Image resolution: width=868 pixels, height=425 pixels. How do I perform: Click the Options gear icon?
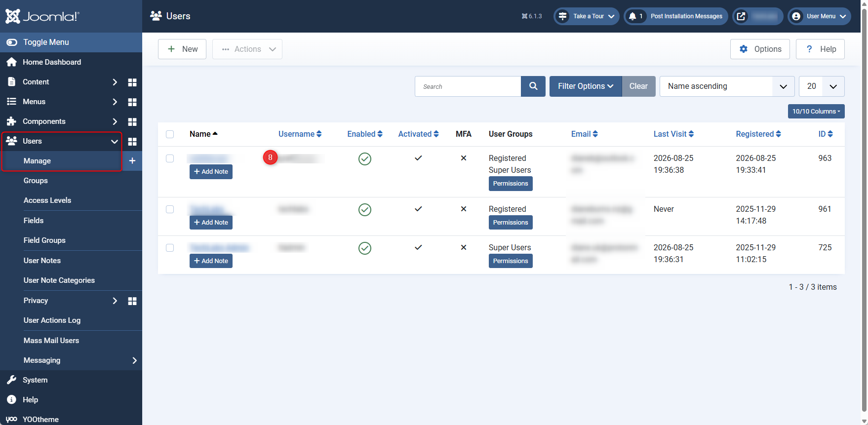744,49
